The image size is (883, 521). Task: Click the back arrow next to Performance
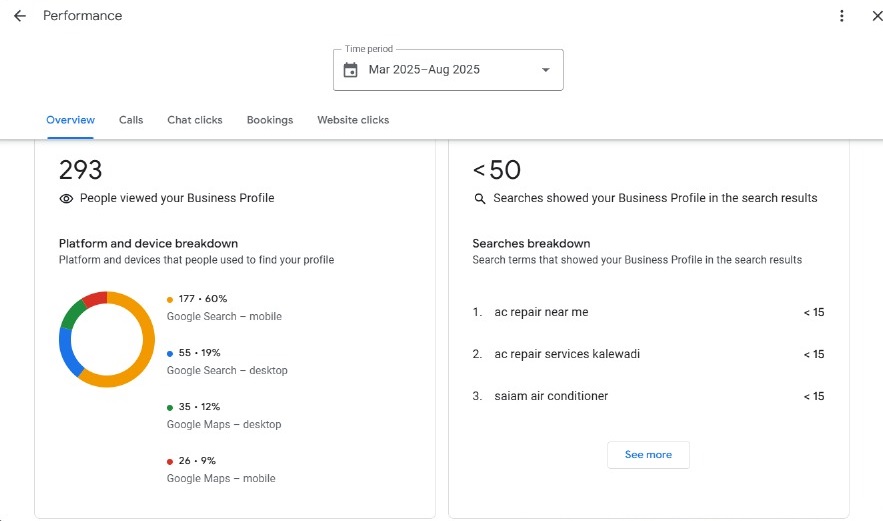(20, 16)
